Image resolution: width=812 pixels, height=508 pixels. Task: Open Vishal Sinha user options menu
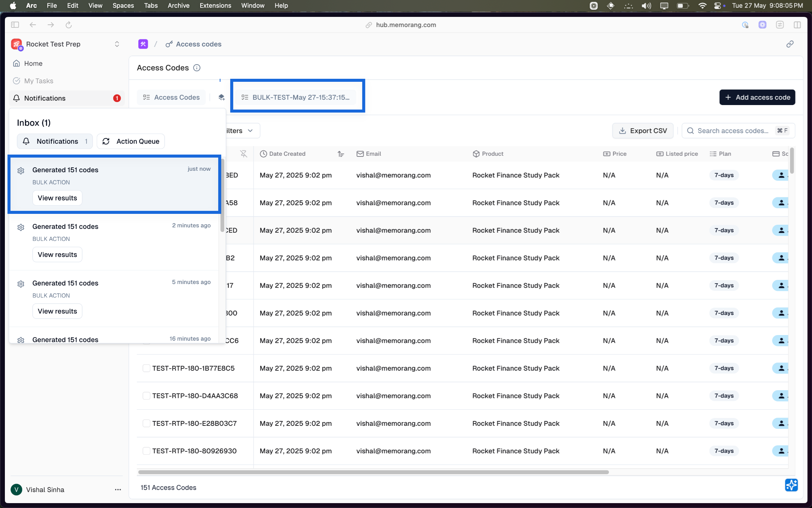118,490
